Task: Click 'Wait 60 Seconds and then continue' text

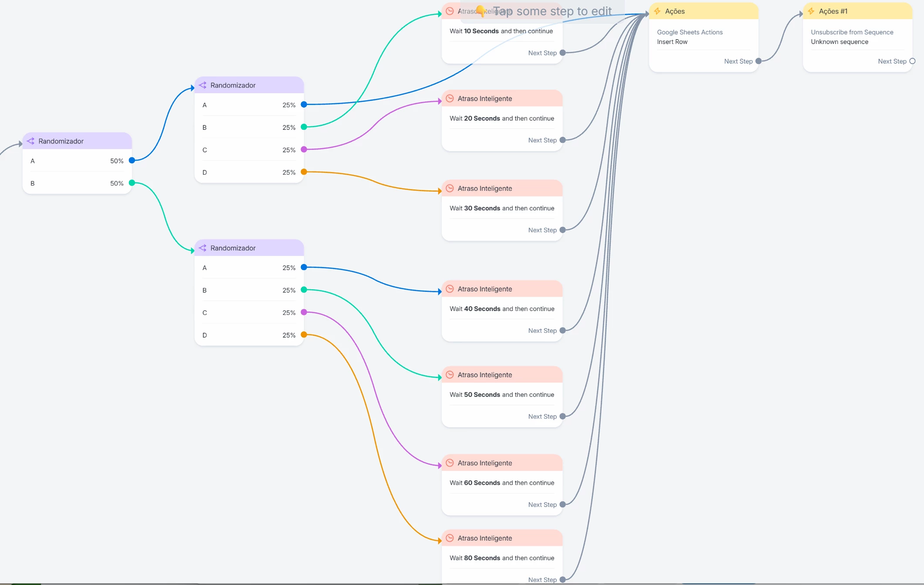Action: pyautogui.click(x=502, y=483)
